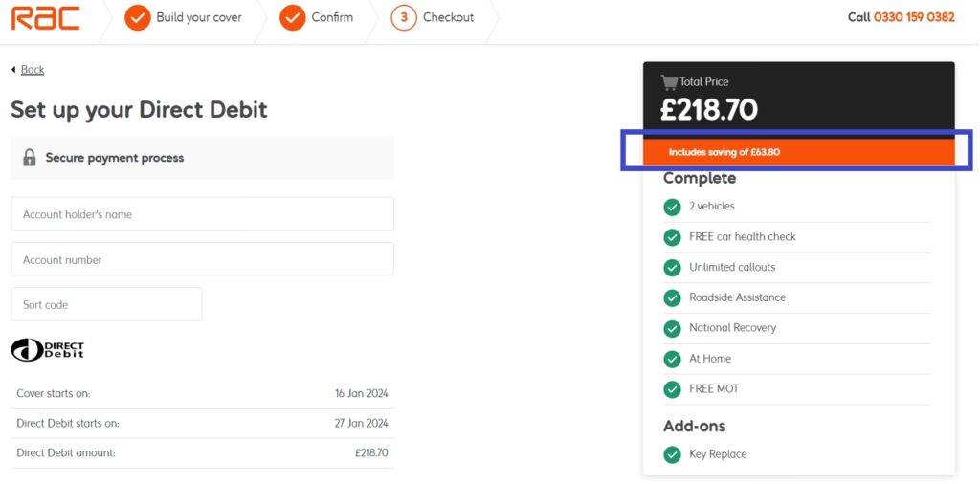
Task: Click the back arrow icon
Action: point(13,70)
